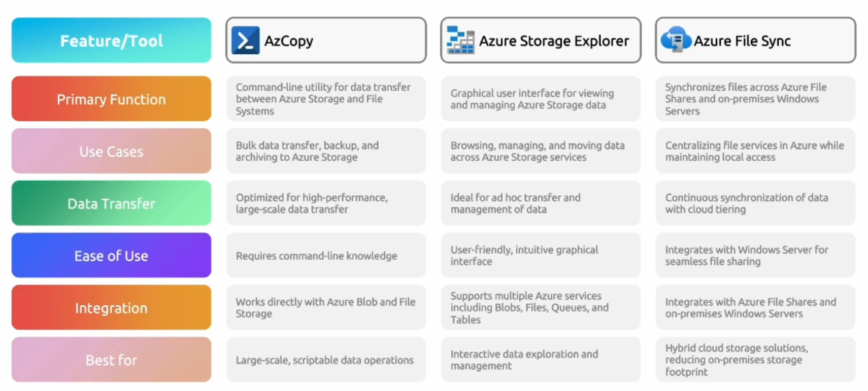Select the orange Integration label
The width and height of the screenshot is (868, 391).
[x=111, y=308]
